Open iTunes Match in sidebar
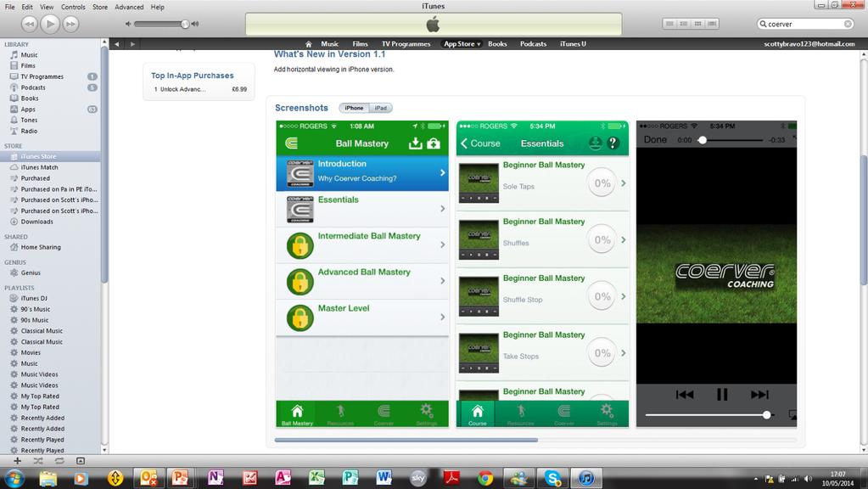Image resolution: width=868 pixels, height=489 pixels. point(39,167)
